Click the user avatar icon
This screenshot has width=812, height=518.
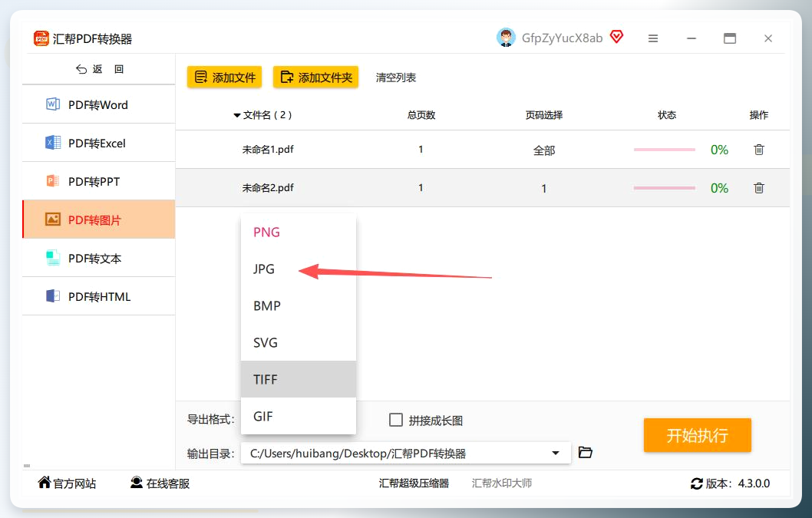[506, 38]
